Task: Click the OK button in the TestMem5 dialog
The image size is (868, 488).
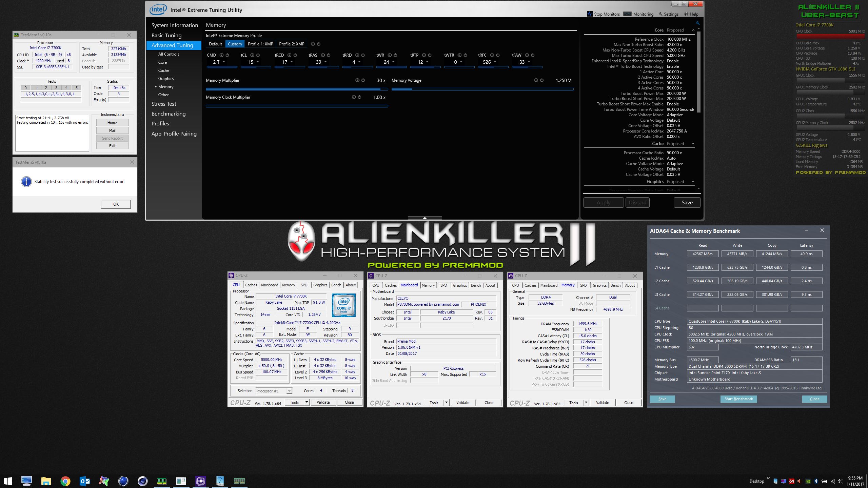Action: [116, 204]
